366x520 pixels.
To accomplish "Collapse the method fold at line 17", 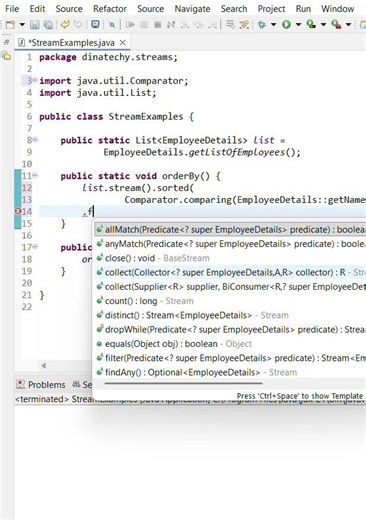I will tap(35, 247).
